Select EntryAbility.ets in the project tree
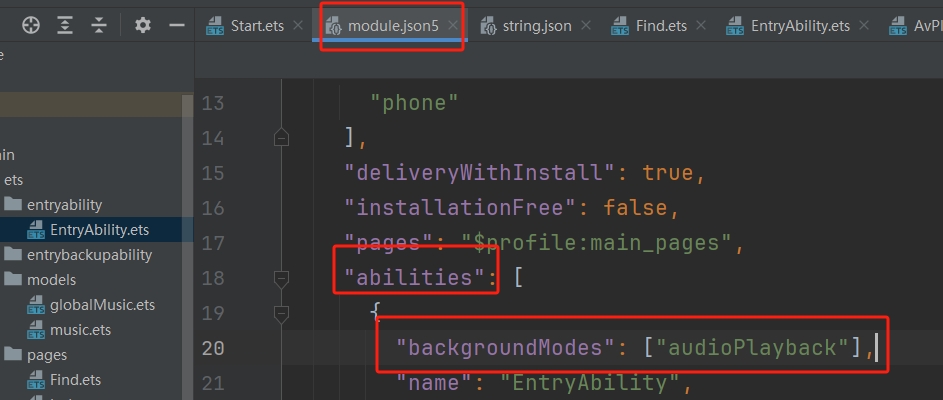 click(x=98, y=230)
